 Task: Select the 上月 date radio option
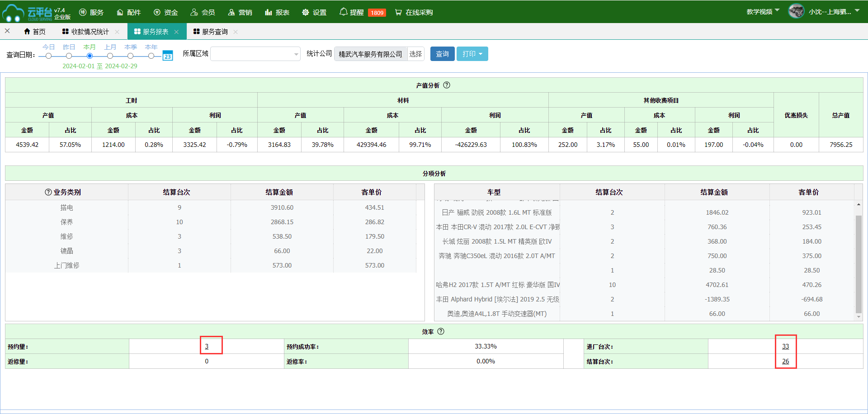coord(110,56)
